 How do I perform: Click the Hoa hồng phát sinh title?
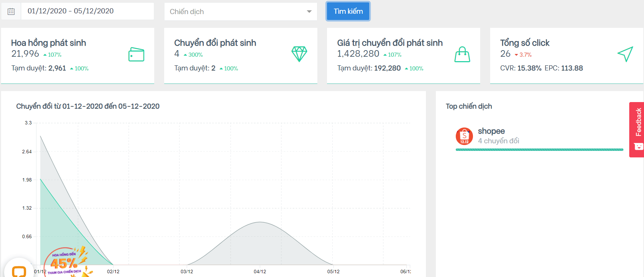(x=48, y=43)
